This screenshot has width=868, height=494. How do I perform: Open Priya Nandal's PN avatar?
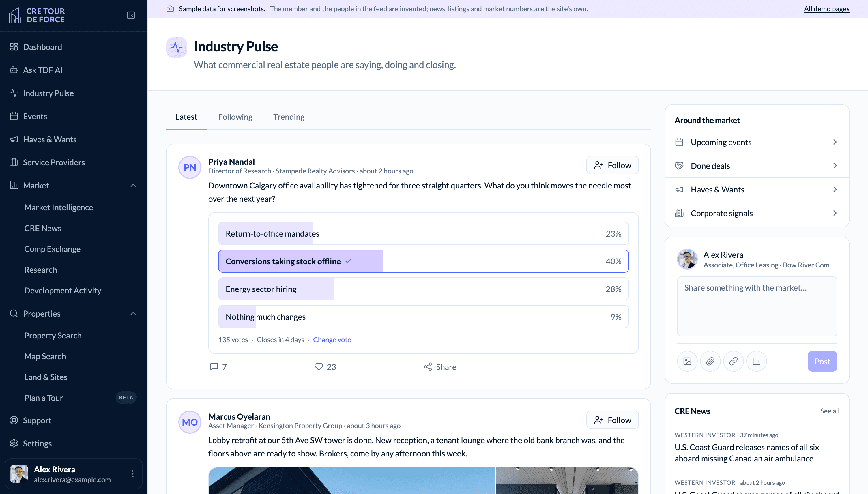click(190, 167)
